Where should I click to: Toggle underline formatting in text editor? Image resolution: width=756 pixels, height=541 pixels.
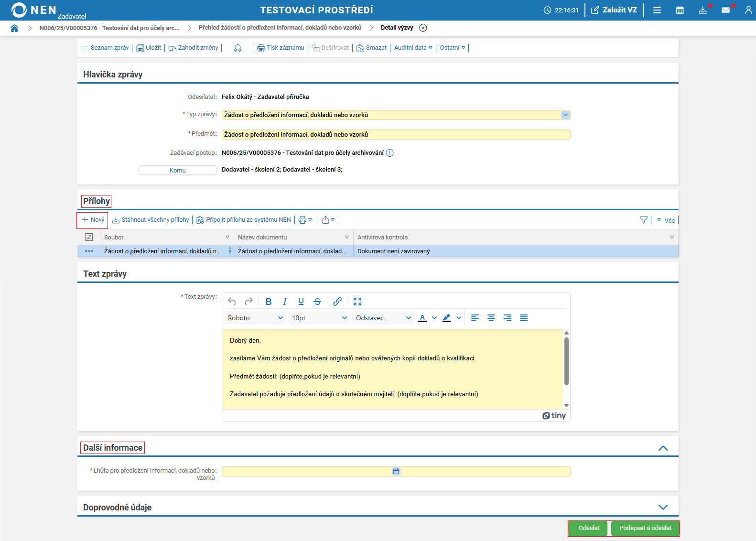pyautogui.click(x=301, y=302)
